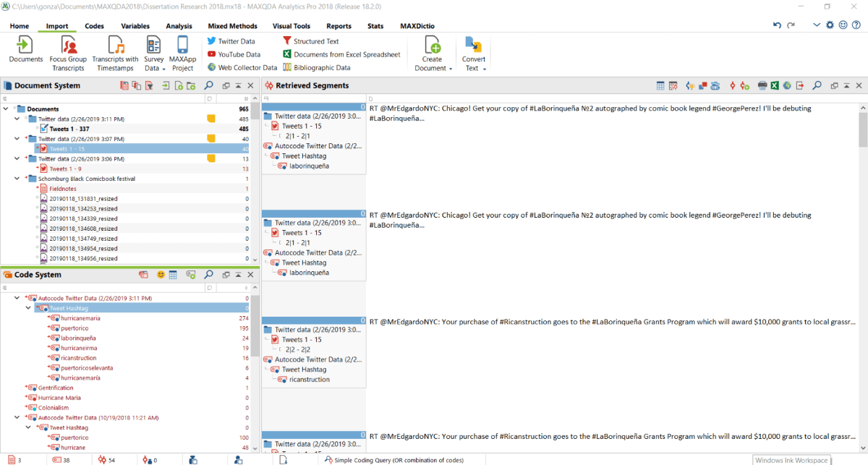Screen dimensions: 868x465
Task: Search within Retrieved Segments panel
Action: click(817, 85)
